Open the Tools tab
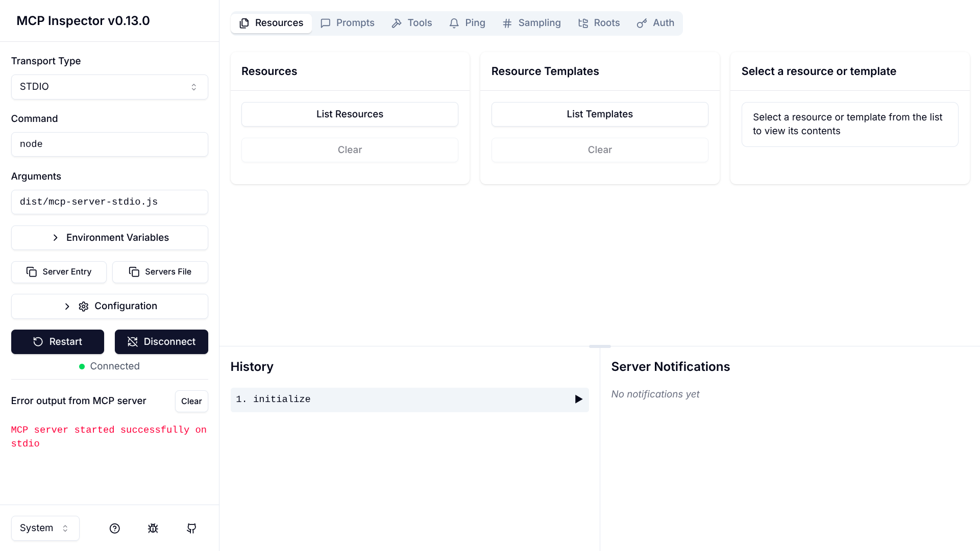The image size is (980, 551). 412,23
